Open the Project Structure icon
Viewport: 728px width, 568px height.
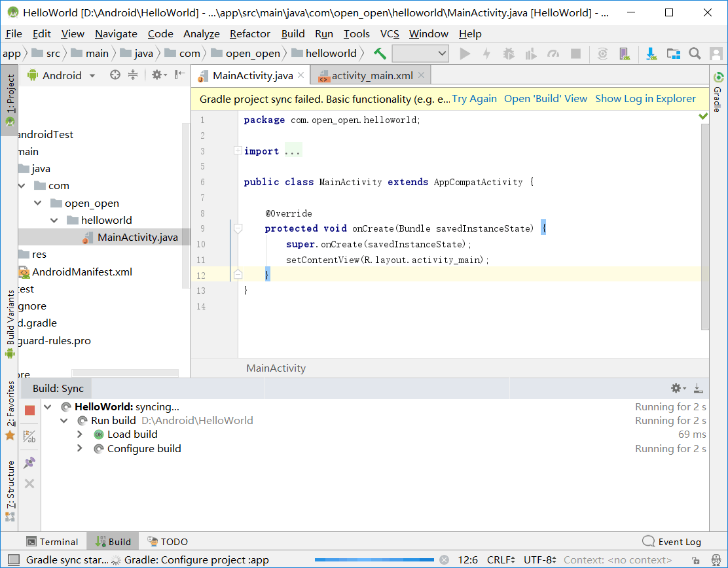click(673, 54)
